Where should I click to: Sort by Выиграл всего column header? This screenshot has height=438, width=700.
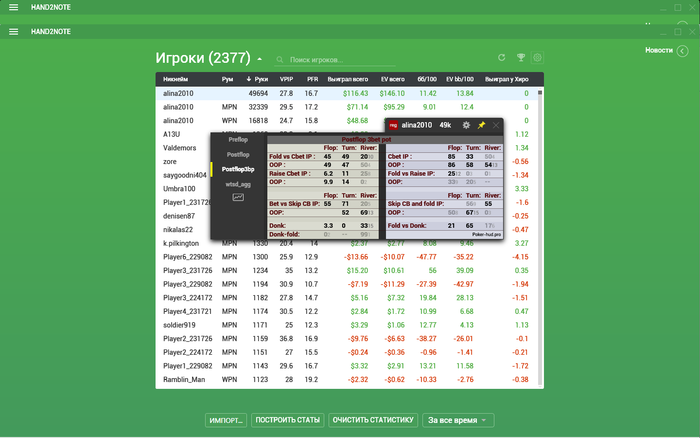click(x=348, y=79)
